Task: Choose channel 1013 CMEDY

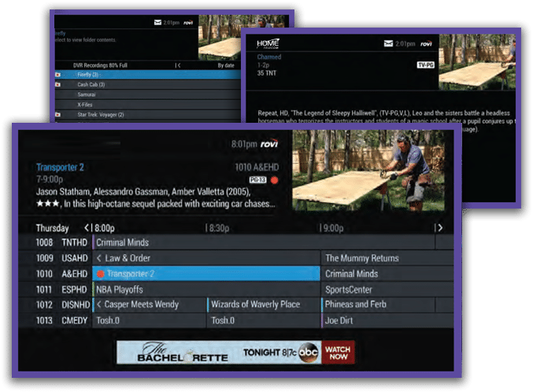Action: 61,320
